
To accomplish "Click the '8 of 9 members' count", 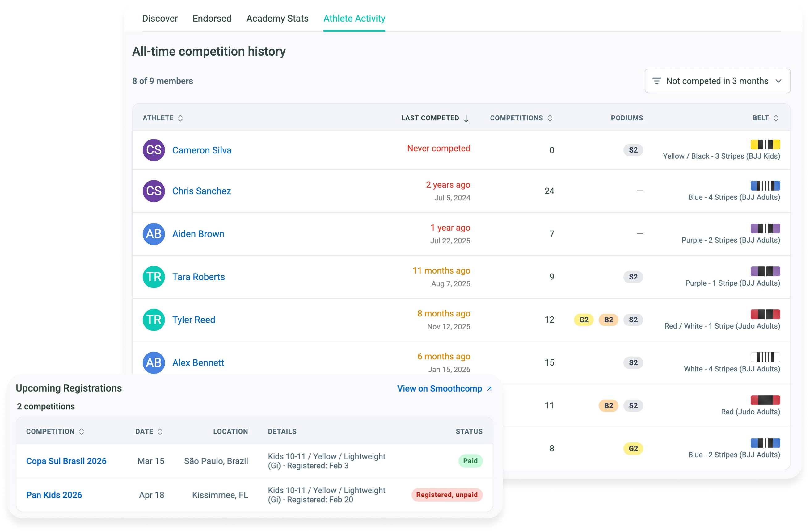I will coord(162,81).
